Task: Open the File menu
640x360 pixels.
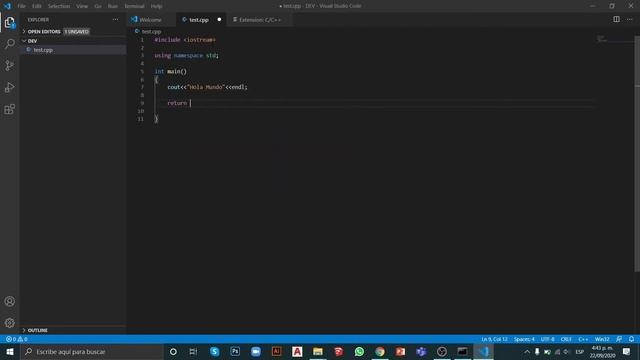Action: (22, 6)
